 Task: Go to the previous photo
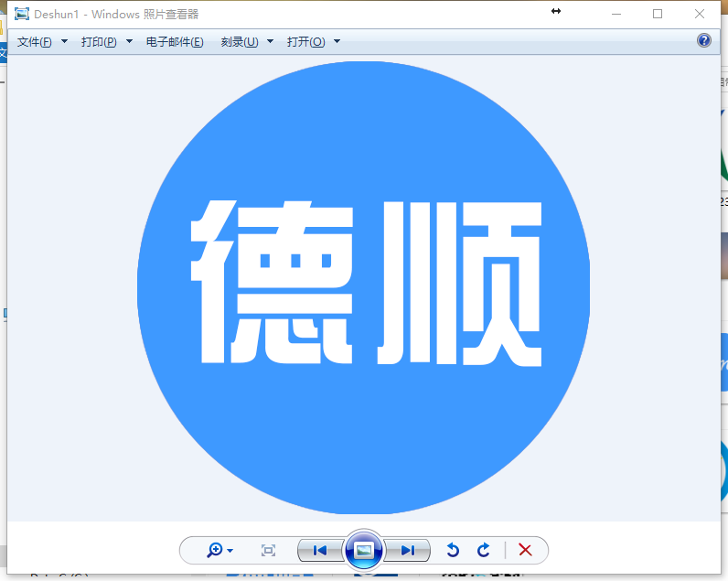320,550
